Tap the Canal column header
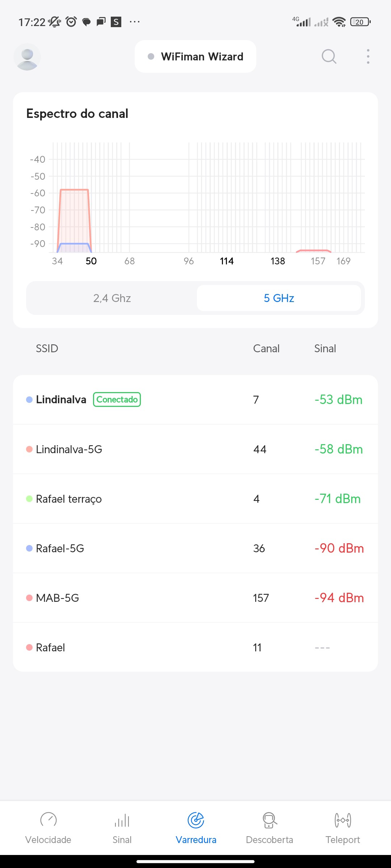Screen dimensions: 391x868 [x=266, y=349]
